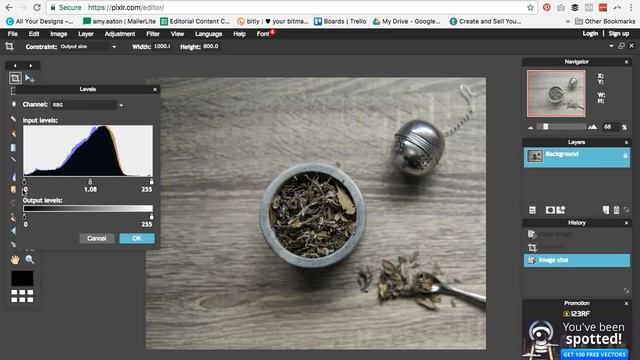This screenshot has height=360, width=640.
Task: Select the Background layer row
Action: click(x=576, y=157)
